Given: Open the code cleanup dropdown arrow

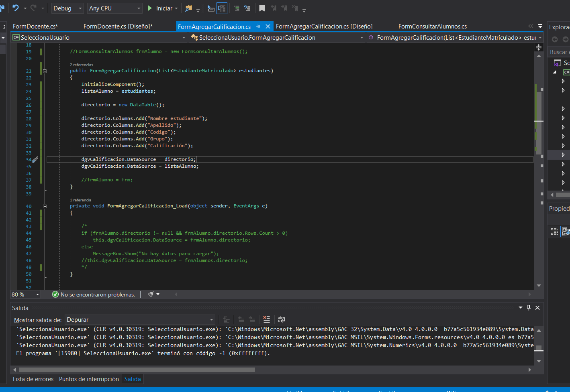Looking at the screenshot, I should click(x=158, y=295).
